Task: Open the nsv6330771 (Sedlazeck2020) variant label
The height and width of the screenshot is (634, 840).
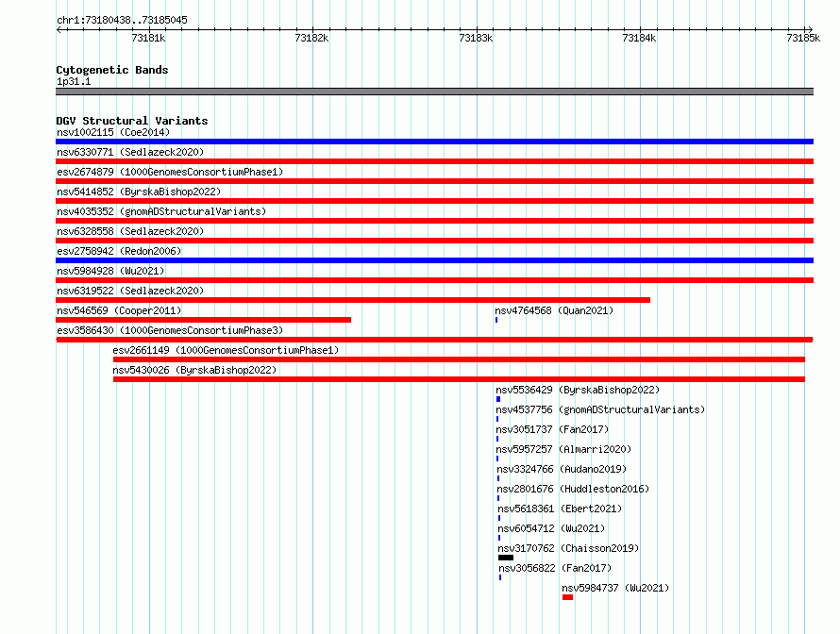Action: click(130, 152)
